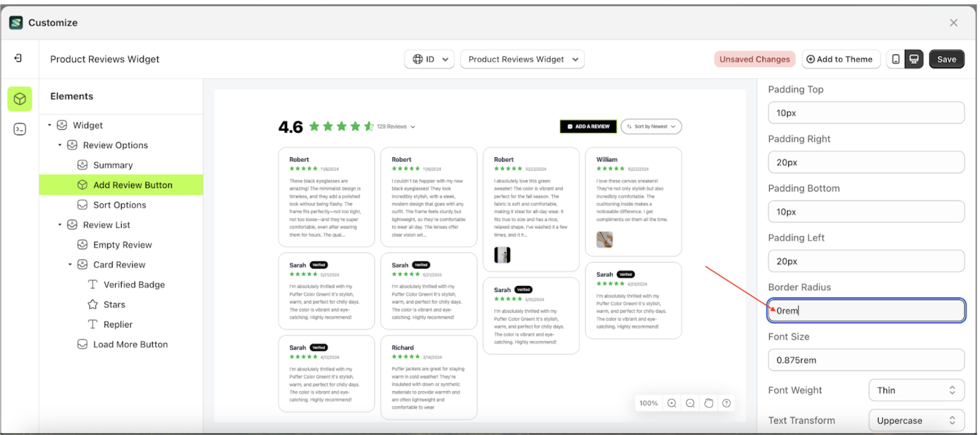Click the Padding Right input field
The height and width of the screenshot is (435, 980).
point(866,162)
